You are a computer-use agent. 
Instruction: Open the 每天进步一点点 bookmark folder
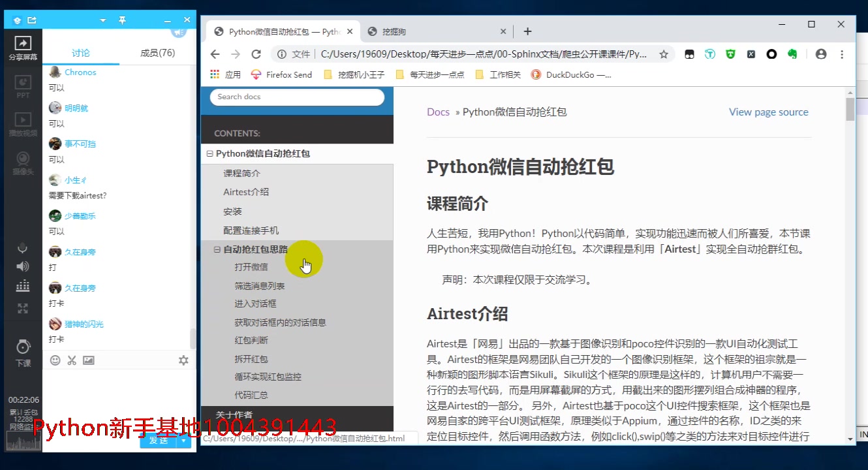(430, 74)
